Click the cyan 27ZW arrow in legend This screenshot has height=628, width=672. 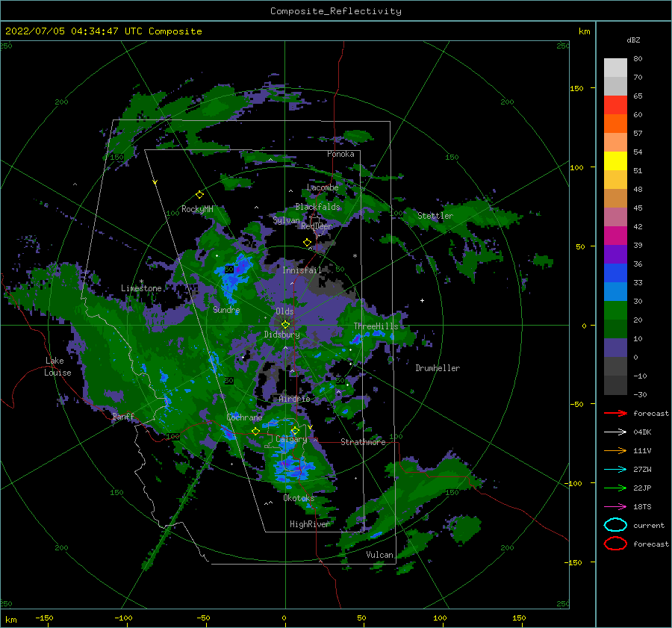point(615,470)
